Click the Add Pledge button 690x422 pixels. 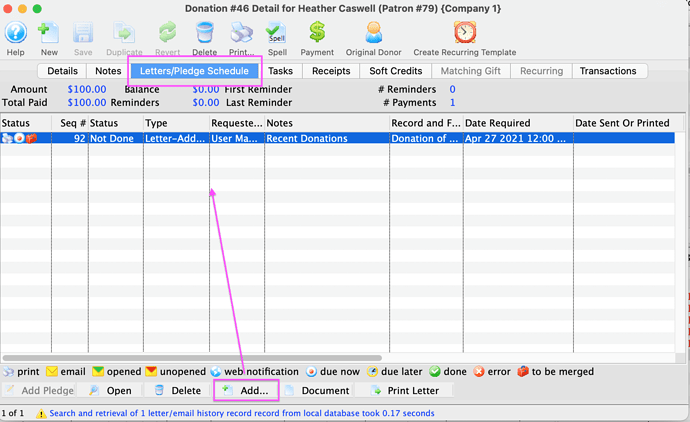tap(40, 391)
